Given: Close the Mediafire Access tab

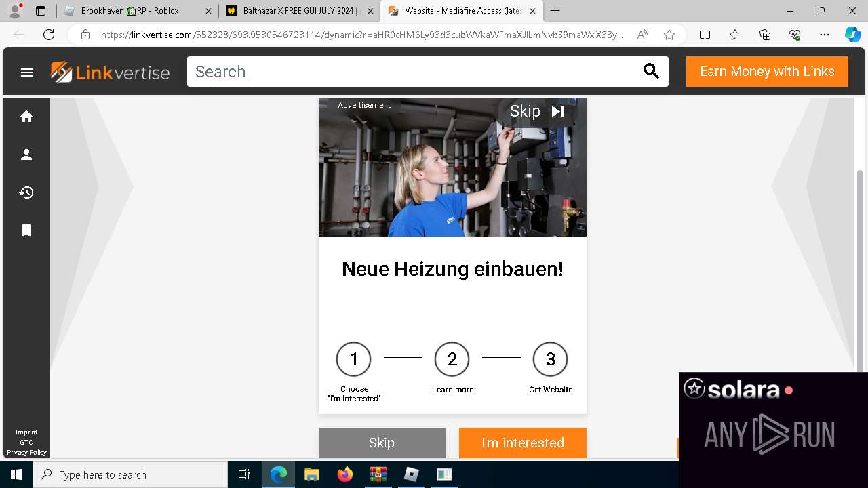Looking at the screenshot, I should click(532, 11).
